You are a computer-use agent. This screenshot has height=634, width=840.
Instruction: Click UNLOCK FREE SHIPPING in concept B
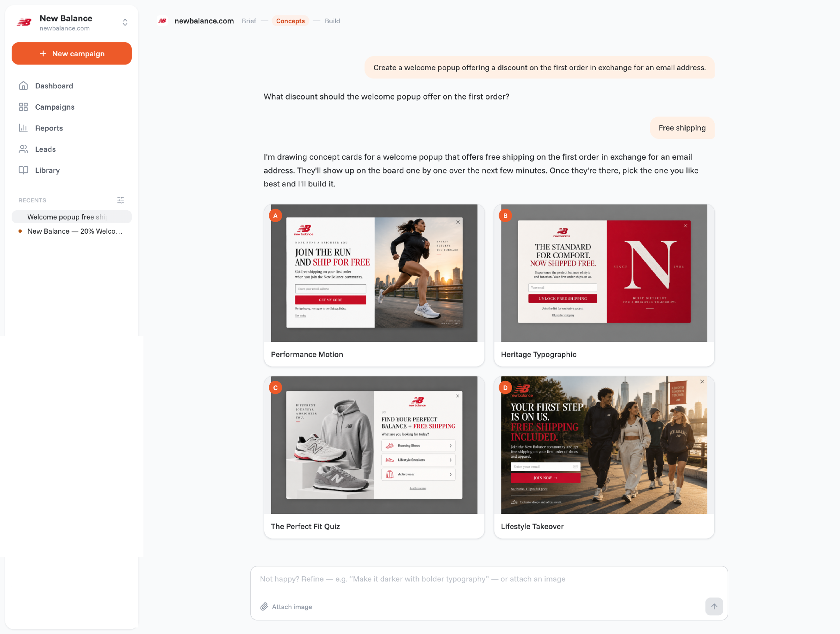[562, 299]
